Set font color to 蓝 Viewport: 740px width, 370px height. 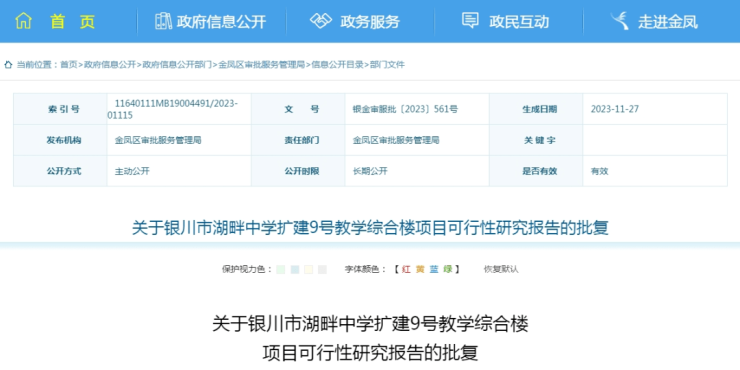tap(434, 269)
